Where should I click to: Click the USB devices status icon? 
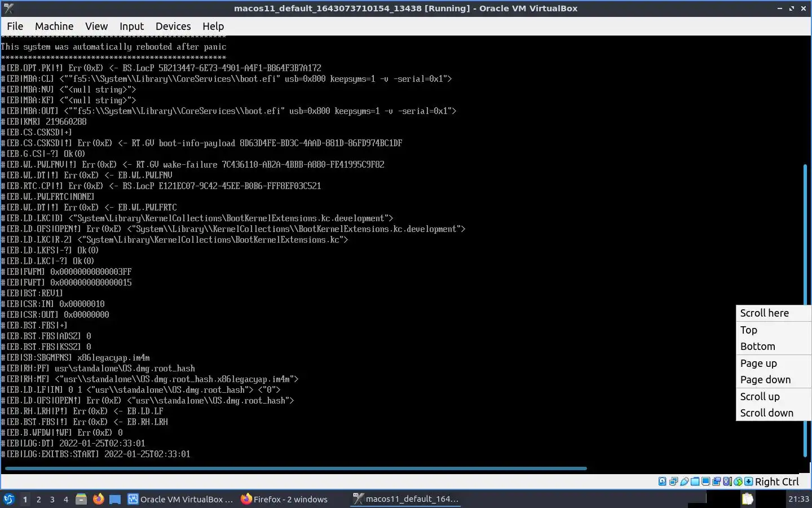pyautogui.click(x=685, y=481)
